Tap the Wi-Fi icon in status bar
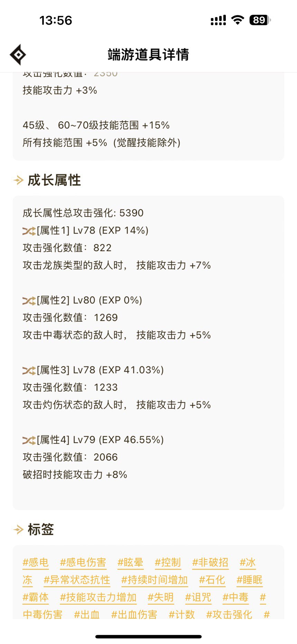Viewport: 297px width, 644px height. pyautogui.click(x=238, y=20)
